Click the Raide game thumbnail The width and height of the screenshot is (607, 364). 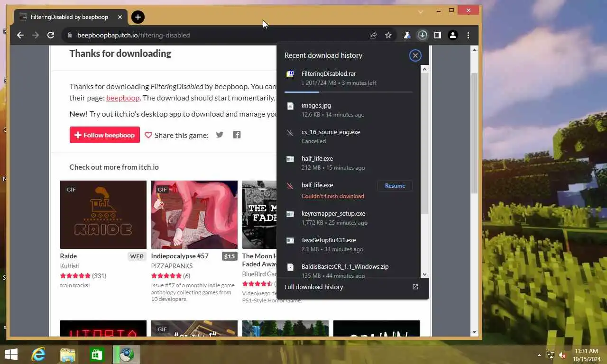coord(103,215)
